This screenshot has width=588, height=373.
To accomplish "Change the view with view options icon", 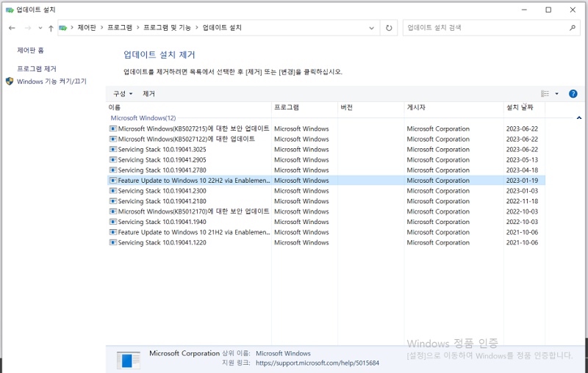I will point(545,94).
